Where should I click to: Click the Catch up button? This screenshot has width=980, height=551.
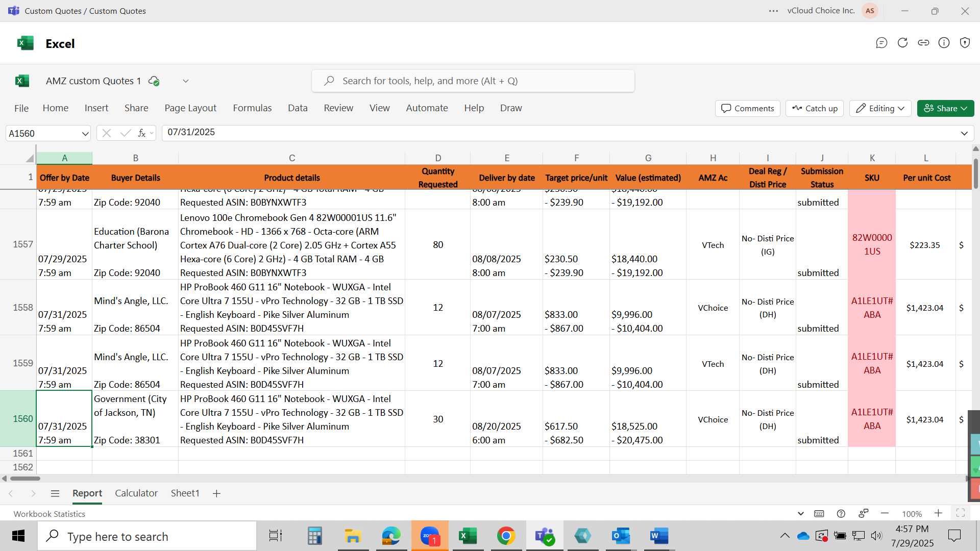click(x=815, y=108)
